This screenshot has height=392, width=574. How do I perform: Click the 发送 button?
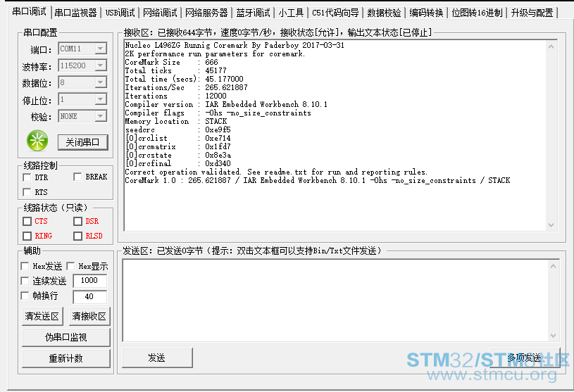157,358
